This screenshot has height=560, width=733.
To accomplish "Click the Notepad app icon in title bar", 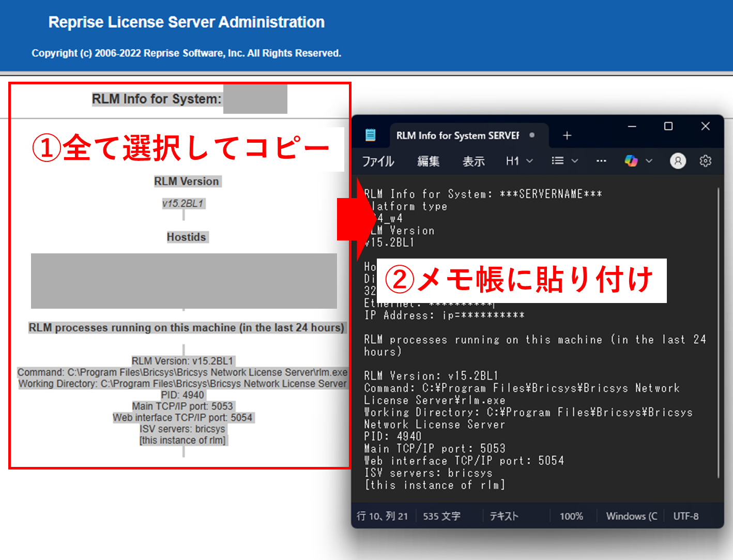I will tap(370, 135).
